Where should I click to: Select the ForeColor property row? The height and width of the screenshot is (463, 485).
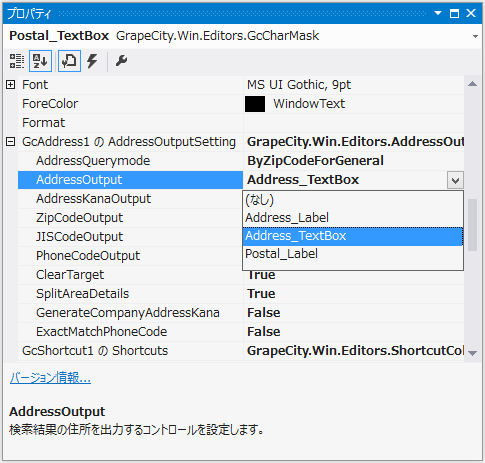(130, 104)
